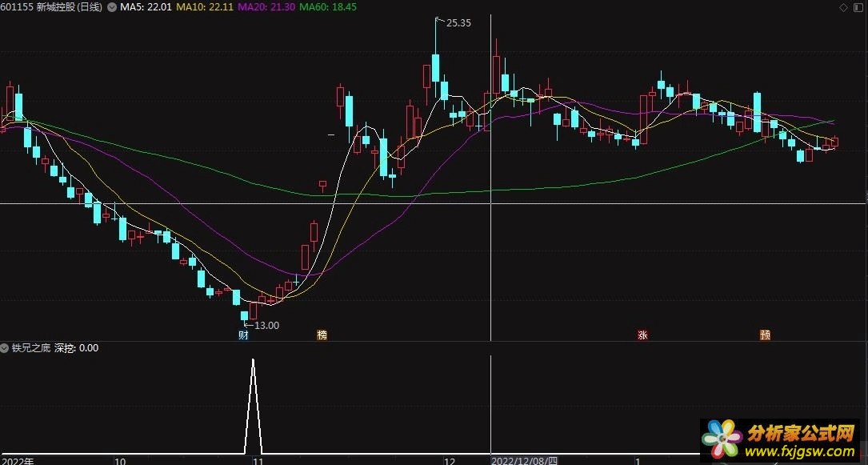Open the 预 forecast event marker

coord(765,335)
